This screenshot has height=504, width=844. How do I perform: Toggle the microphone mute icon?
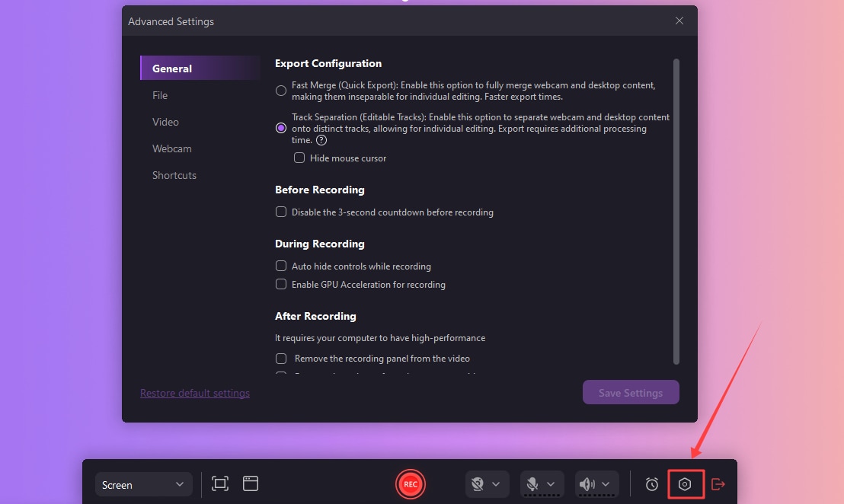(x=532, y=484)
